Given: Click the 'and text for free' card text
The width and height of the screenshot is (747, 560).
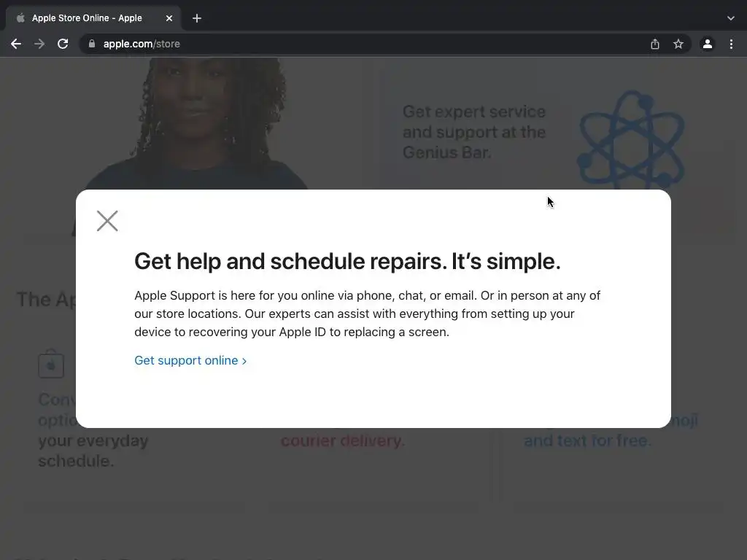Looking at the screenshot, I should 587,440.
